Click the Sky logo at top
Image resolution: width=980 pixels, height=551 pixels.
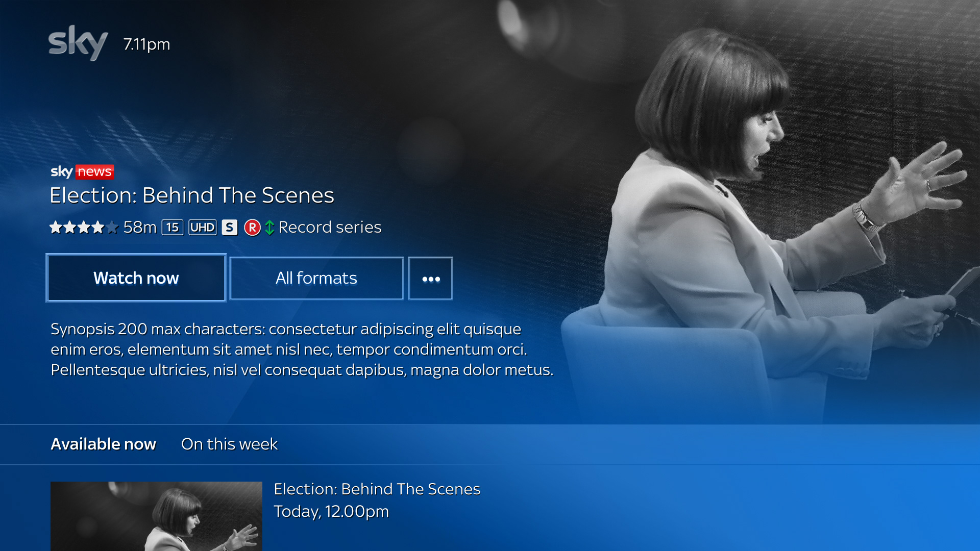pyautogui.click(x=78, y=43)
